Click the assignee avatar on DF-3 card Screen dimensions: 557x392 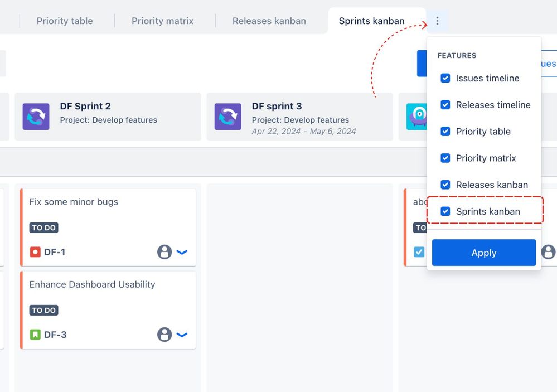[164, 335]
